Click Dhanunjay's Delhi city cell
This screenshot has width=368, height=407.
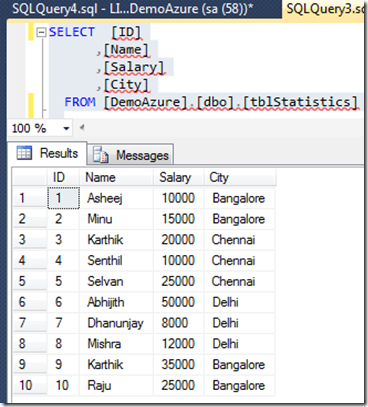coord(239,323)
